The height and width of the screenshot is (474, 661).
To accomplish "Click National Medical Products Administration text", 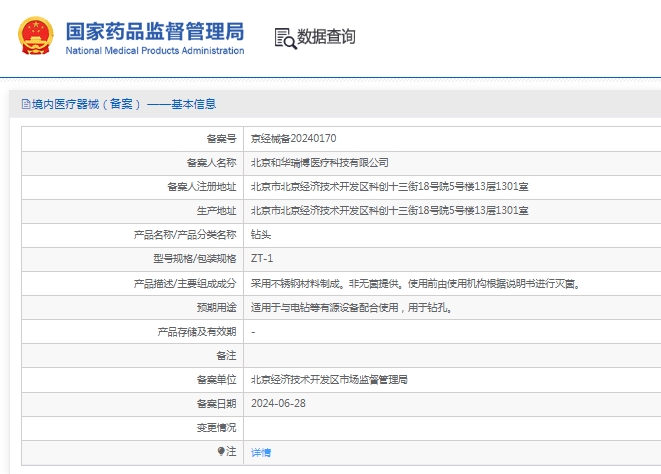I will click(x=155, y=51).
